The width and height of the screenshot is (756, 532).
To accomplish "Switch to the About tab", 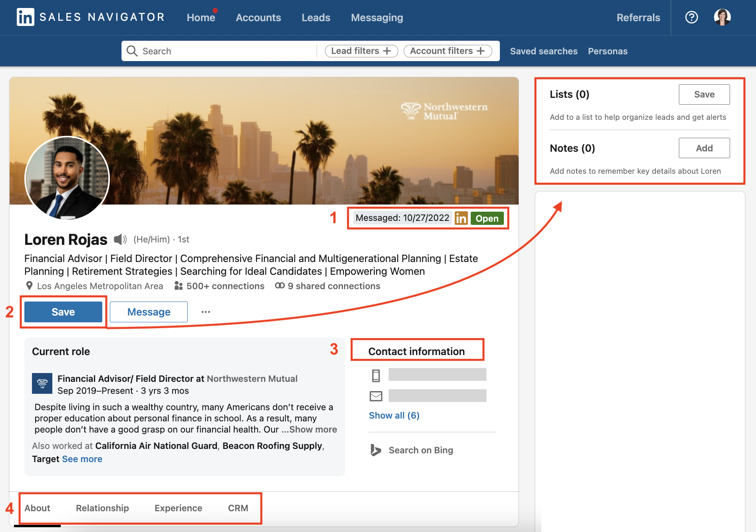I will click(37, 508).
